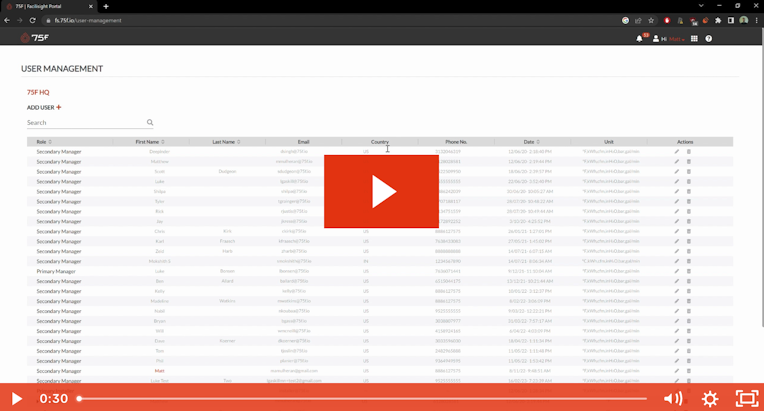
Task: Open a new browser tab
Action: [x=106, y=6]
